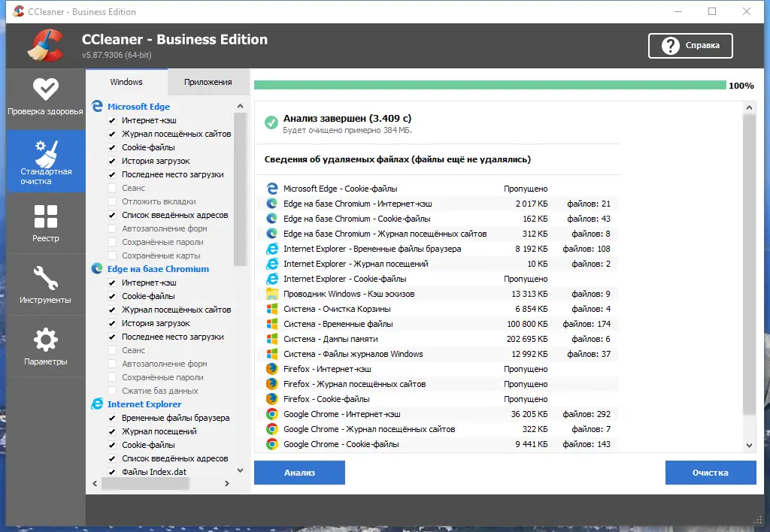Open the Параметры gear section
770x532 pixels.
click(x=45, y=346)
